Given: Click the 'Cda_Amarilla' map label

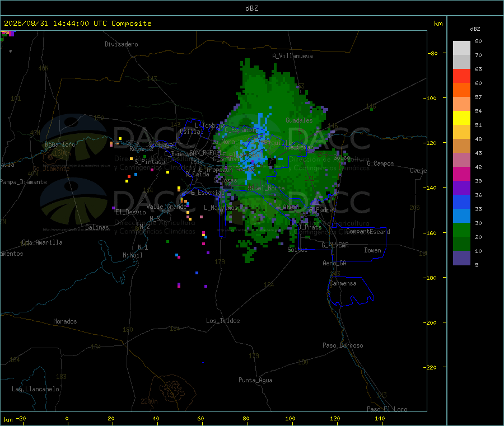Looking at the screenshot, I should pyautogui.click(x=42, y=242).
